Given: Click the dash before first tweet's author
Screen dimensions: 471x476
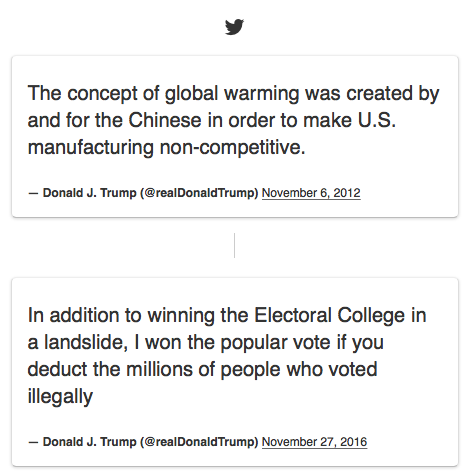Looking at the screenshot, I should click(x=33, y=193).
